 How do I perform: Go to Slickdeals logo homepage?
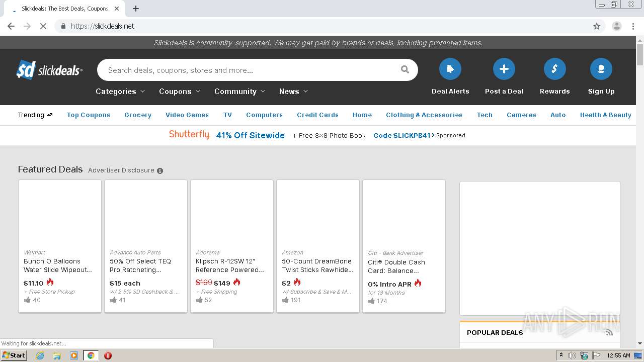tap(49, 70)
